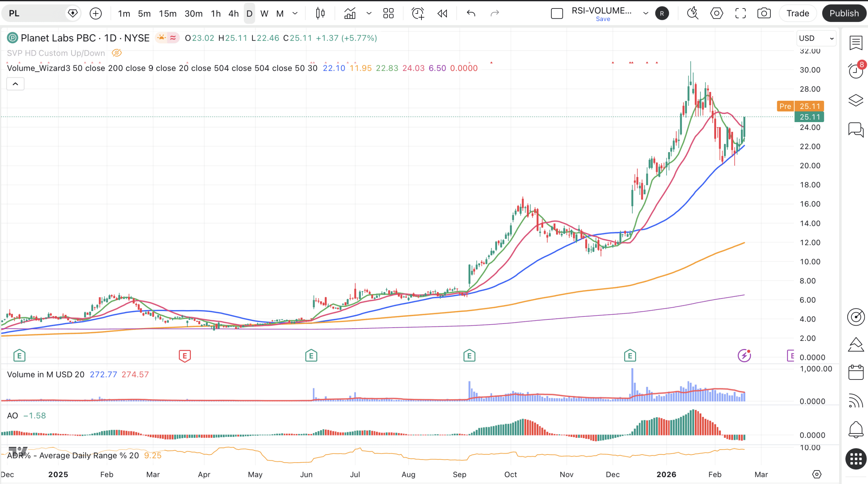Click the September earnings E marker
This screenshot has width=868, height=484.
(x=469, y=356)
